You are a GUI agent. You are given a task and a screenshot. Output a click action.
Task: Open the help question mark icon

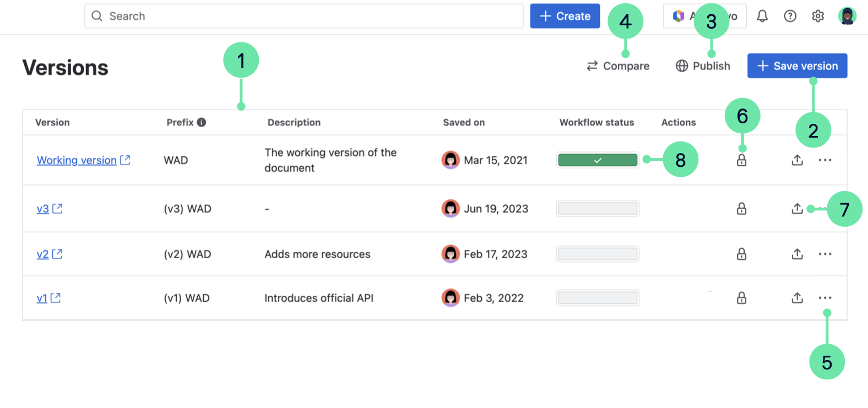pos(790,16)
